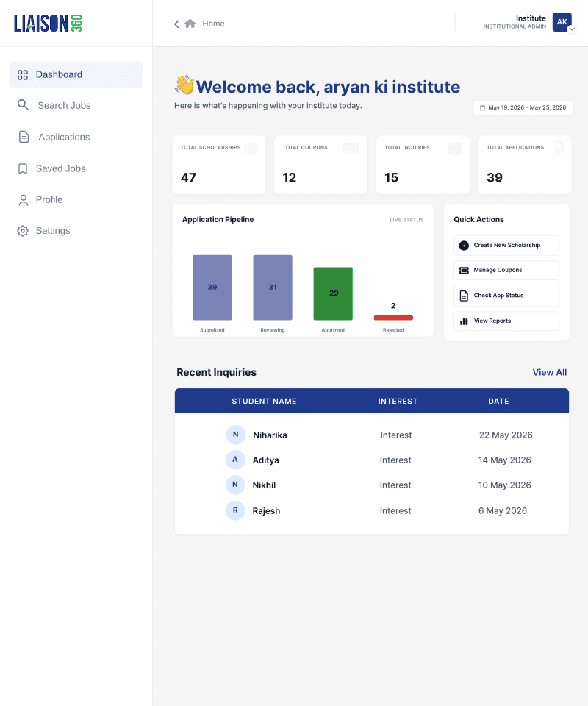Click the Interest cell in Niharika's row
Image resolution: width=588 pixels, height=706 pixels.
[x=396, y=435]
